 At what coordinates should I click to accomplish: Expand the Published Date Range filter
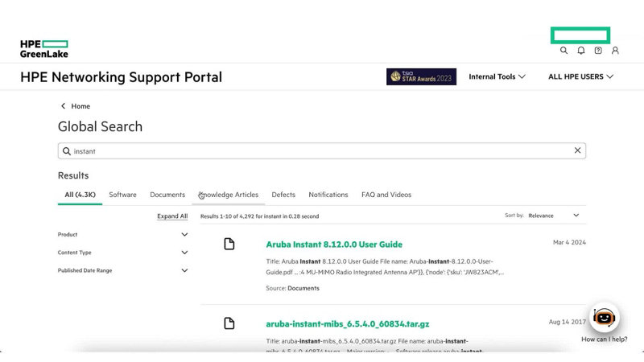123,271
